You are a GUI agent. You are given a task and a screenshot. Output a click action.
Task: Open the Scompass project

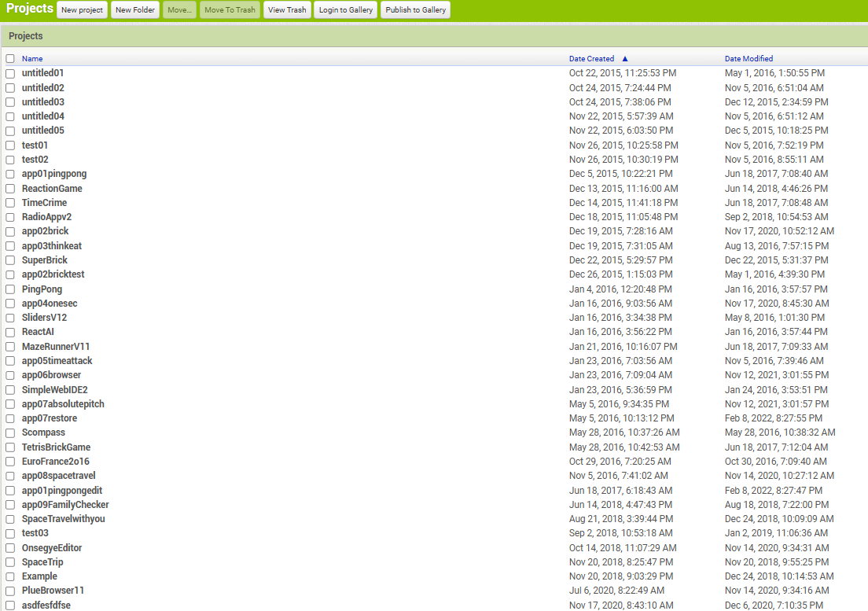pyautogui.click(x=43, y=432)
